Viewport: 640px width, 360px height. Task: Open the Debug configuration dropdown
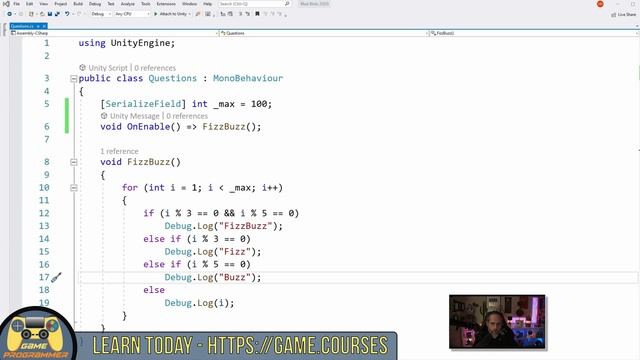click(101, 14)
